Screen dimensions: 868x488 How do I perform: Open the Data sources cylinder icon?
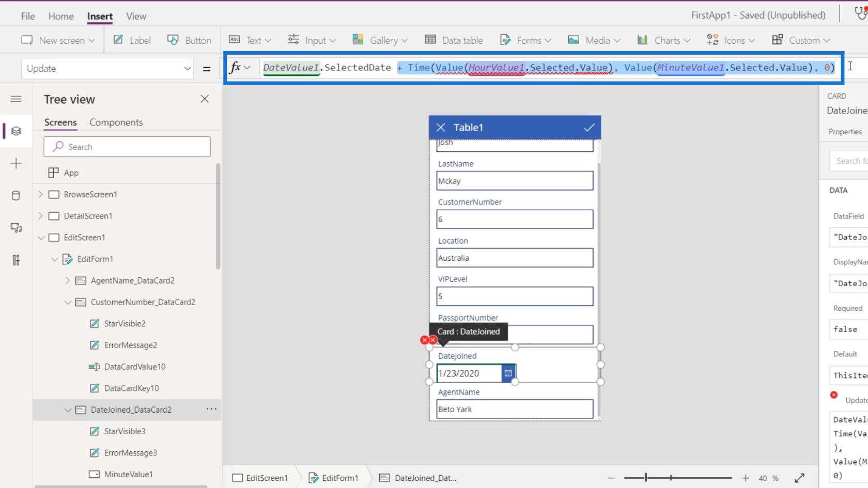coord(16,196)
